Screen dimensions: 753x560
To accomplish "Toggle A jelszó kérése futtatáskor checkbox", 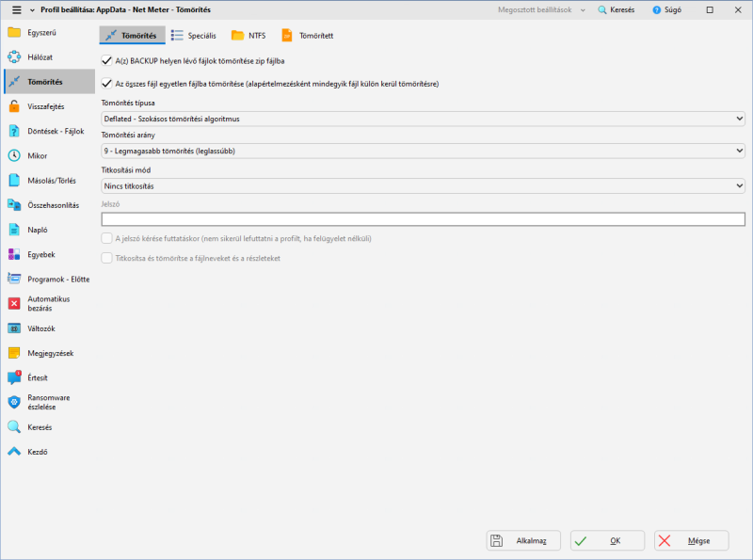I will click(106, 238).
